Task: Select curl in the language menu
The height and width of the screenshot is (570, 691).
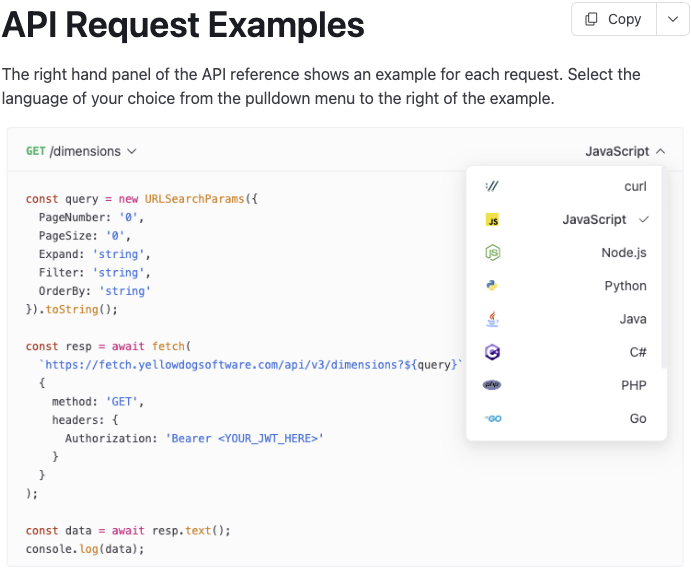Action: (566, 186)
